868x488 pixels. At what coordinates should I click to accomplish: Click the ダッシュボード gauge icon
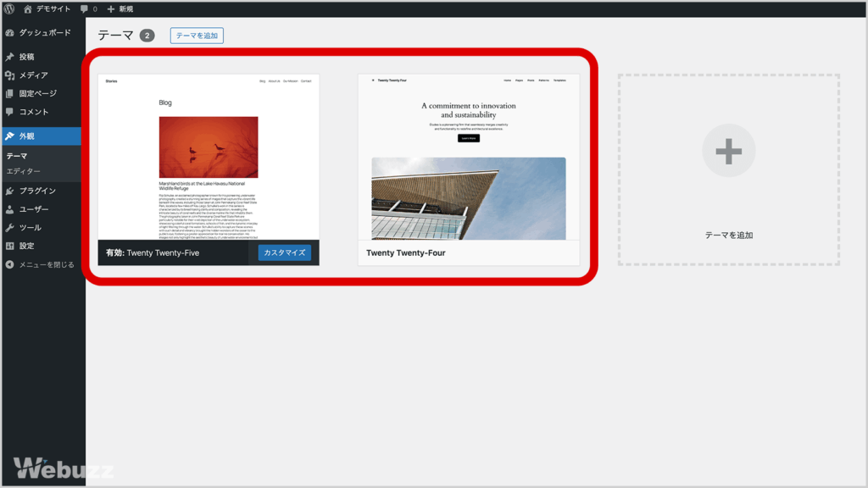(x=10, y=33)
